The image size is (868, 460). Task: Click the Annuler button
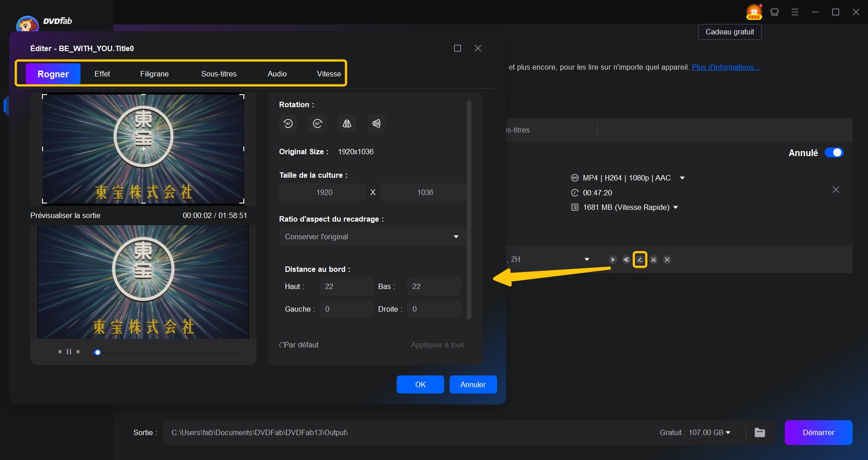473,384
